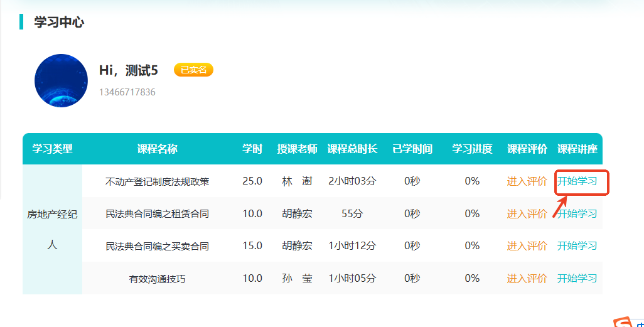Begin studying the 有效沟通技巧 course
This screenshot has height=327, width=644.
click(x=577, y=278)
